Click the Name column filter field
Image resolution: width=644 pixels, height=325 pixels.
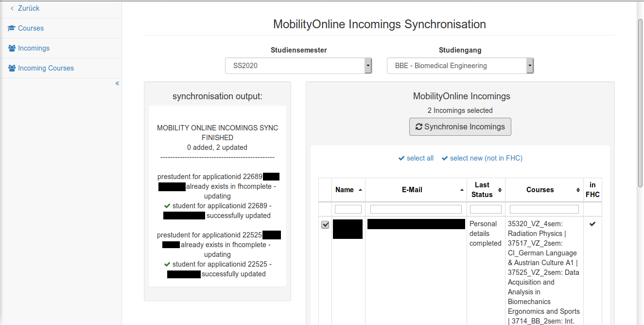pos(348,209)
